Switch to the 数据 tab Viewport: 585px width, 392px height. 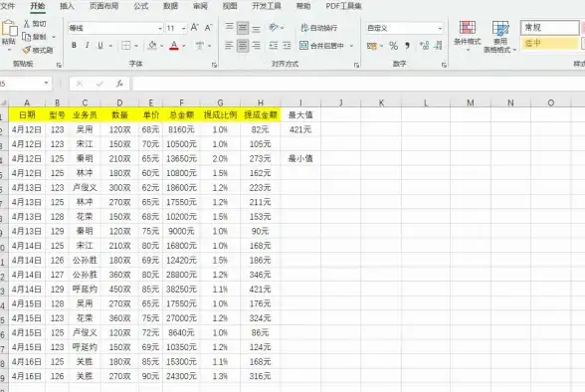pyautogui.click(x=170, y=6)
